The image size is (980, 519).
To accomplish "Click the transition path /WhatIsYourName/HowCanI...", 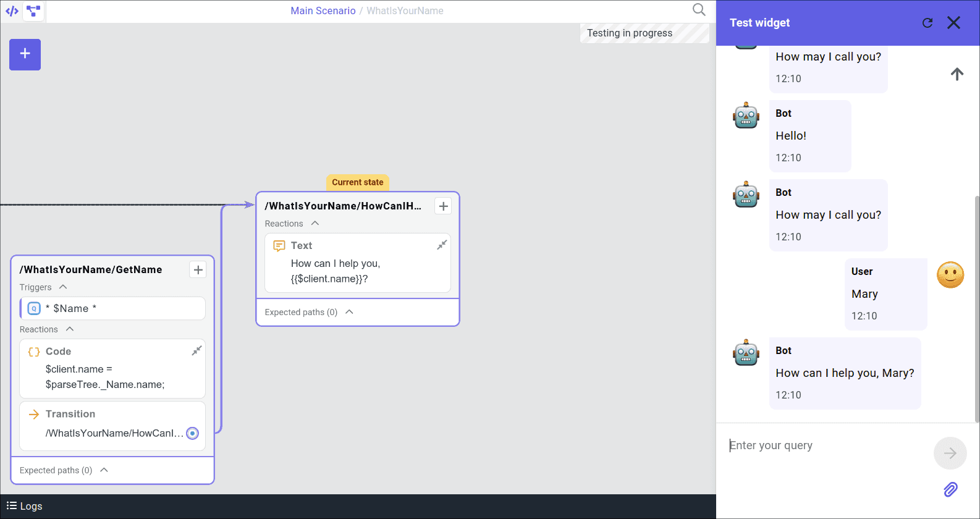I will click(x=114, y=433).
